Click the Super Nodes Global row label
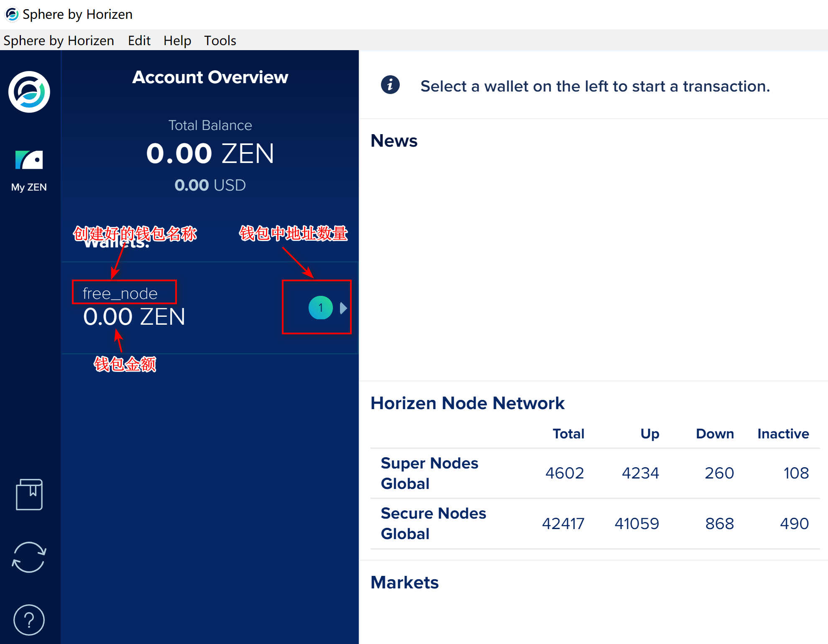The width and height of the screenshot is (828, 644). click(x=429, y=473)
